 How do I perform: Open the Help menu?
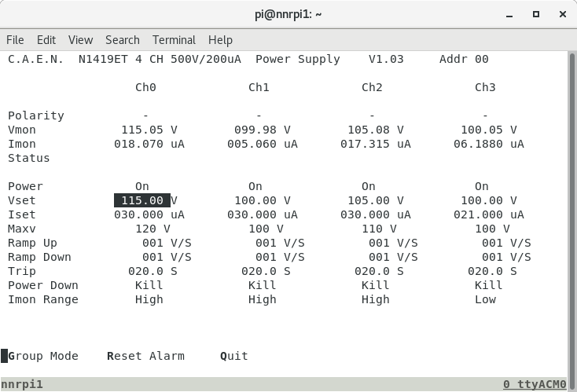click(220, 40)
